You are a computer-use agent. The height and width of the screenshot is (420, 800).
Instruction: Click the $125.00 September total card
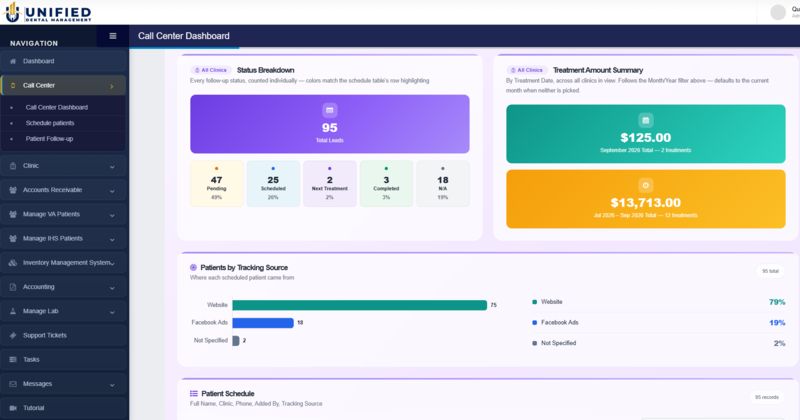pos(645,134)
